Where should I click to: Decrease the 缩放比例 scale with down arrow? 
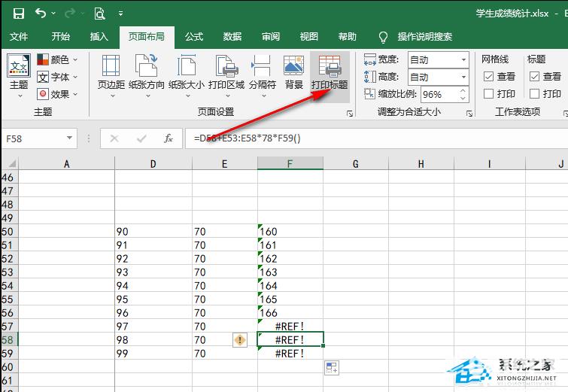coord(463,98)
